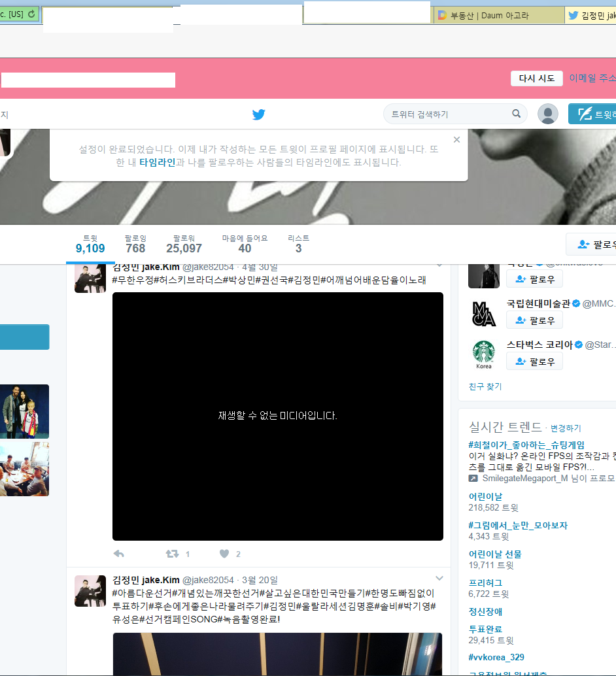Select the 마음에 들어요 40 tab
Screen dimensions: 616x676
pyautogui.click(x=245, y=244)
